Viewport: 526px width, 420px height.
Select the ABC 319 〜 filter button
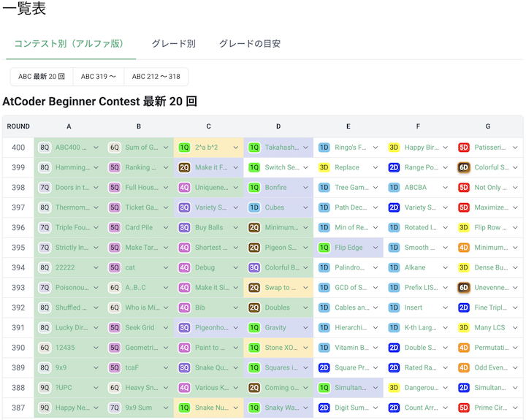click(x=99, y=77)
